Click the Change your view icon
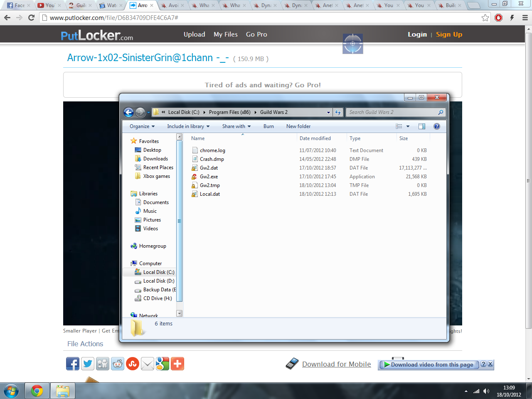 pos(399,126)
